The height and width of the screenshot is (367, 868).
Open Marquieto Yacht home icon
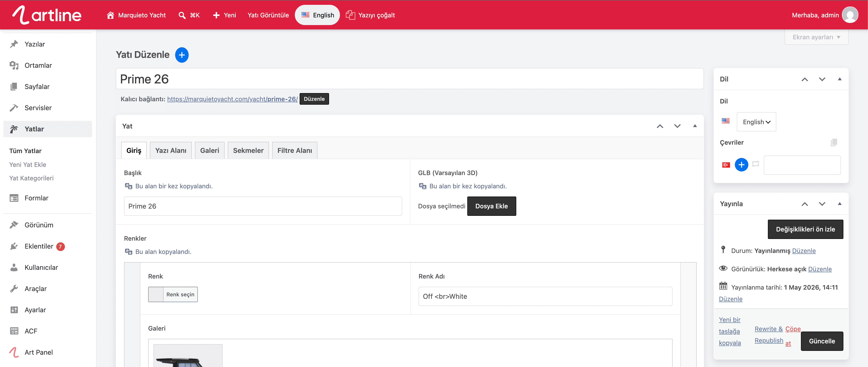click(x=110, y=15)
